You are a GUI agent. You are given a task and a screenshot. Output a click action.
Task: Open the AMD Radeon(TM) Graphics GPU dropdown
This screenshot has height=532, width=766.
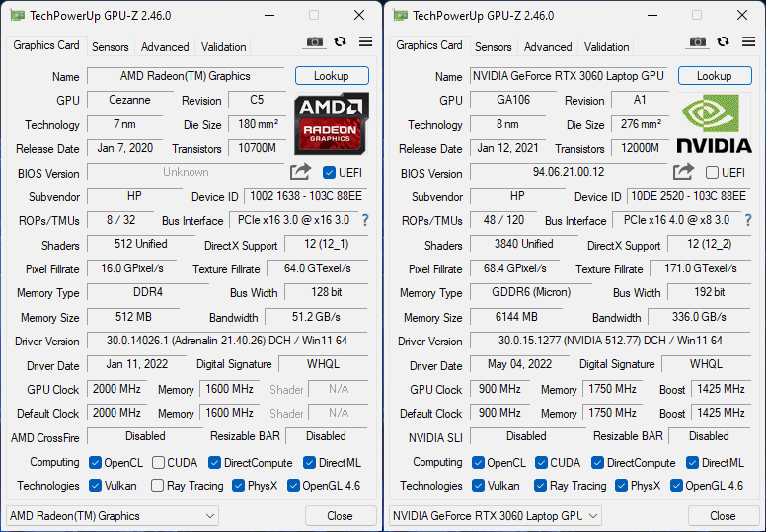[x=113, y=515]
